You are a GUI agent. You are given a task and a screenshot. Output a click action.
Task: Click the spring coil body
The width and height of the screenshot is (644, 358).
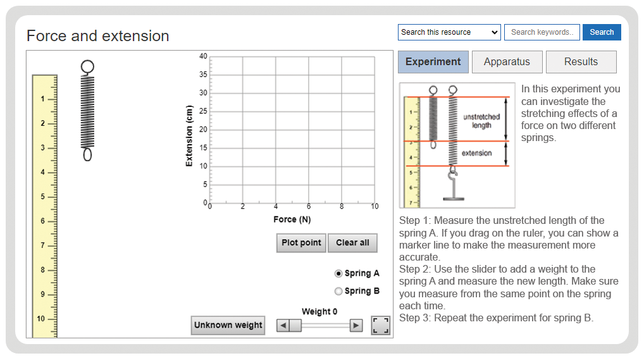[x=87, y=111]
